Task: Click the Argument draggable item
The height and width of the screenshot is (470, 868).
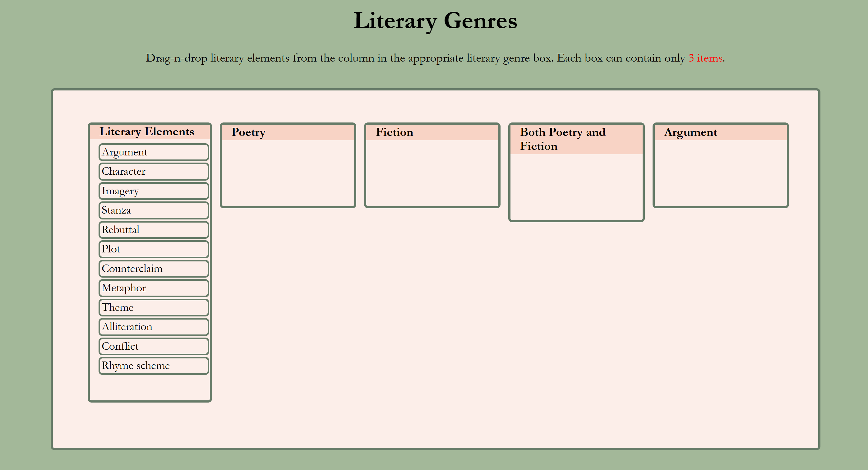Action: (x=154, y=152)
